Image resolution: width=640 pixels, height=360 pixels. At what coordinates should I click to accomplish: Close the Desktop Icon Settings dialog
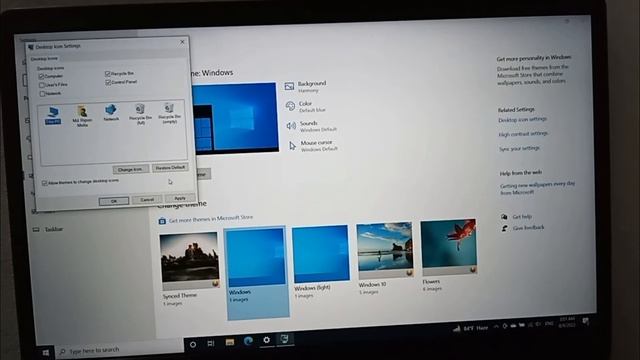coord(182,42)
